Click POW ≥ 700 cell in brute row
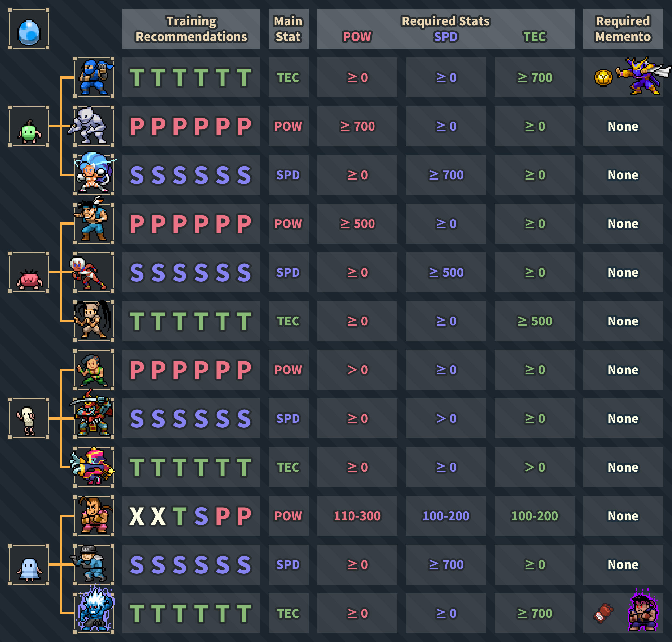672x642 pixels. pyautogui.click(x=357, y=126)
